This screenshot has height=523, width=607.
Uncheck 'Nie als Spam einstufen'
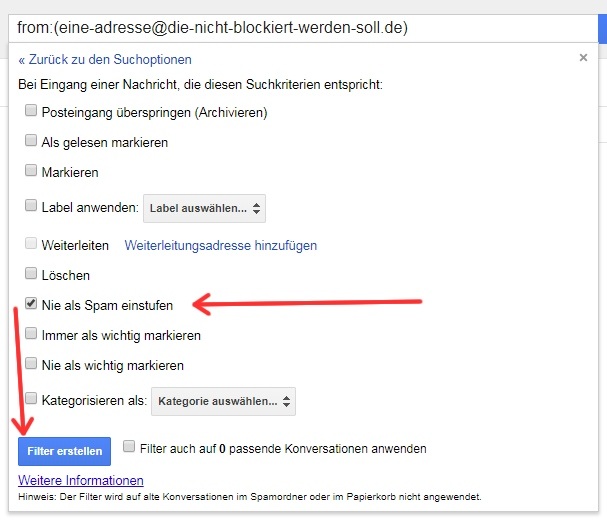pyautogui.click(x=32, y=304)
